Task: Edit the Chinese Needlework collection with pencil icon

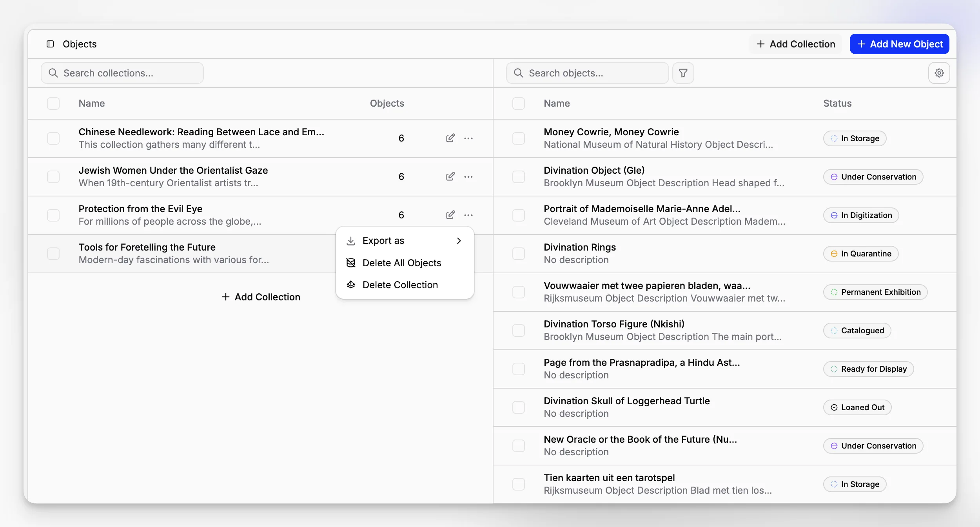Action: coord(450,138)
